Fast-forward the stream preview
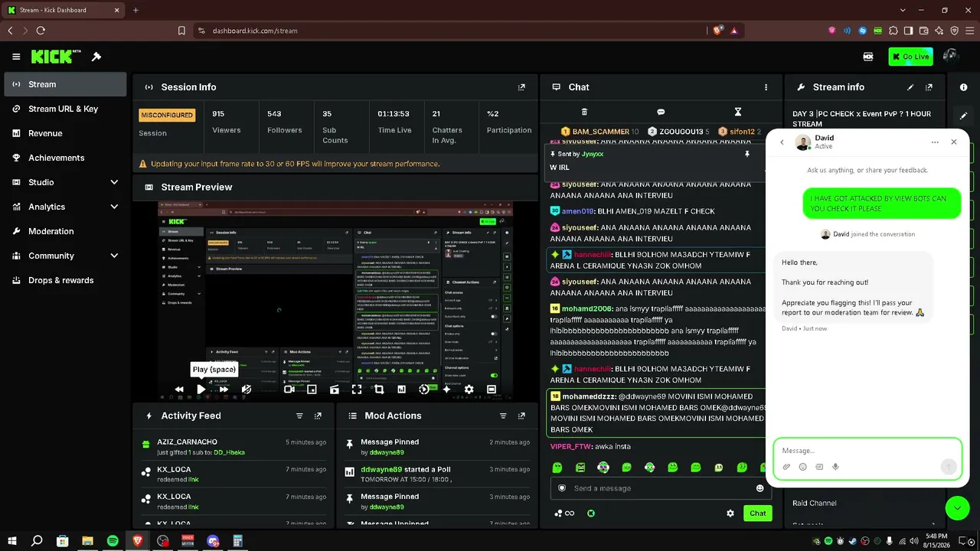980x551 pixels. 224,390
